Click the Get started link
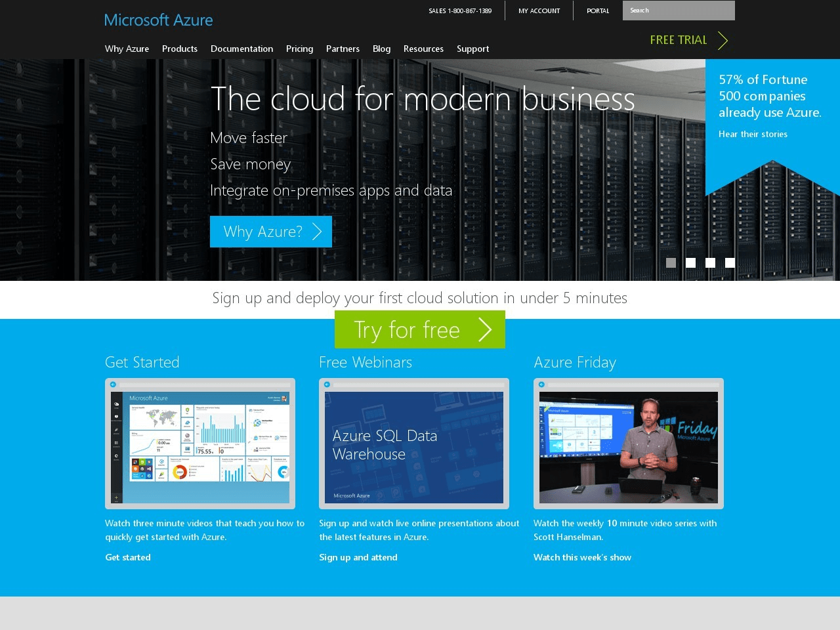This screenshot has width=840, height=630. 128,557
